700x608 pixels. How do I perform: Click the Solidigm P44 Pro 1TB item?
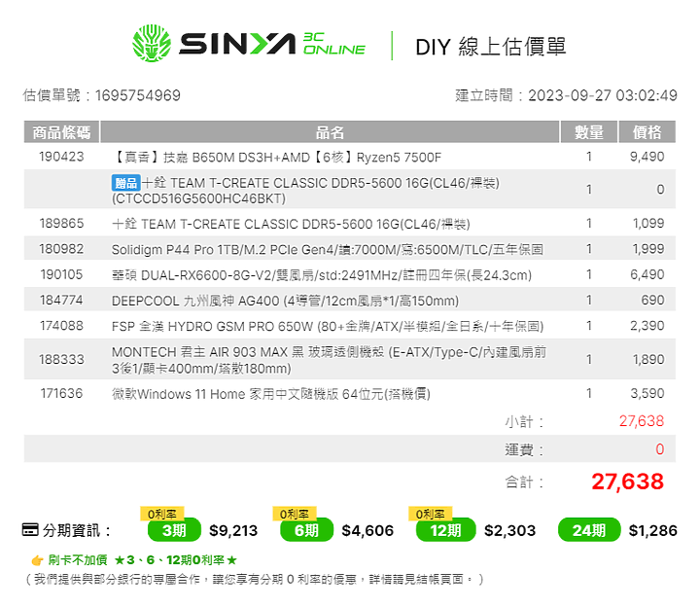(328, 249)
